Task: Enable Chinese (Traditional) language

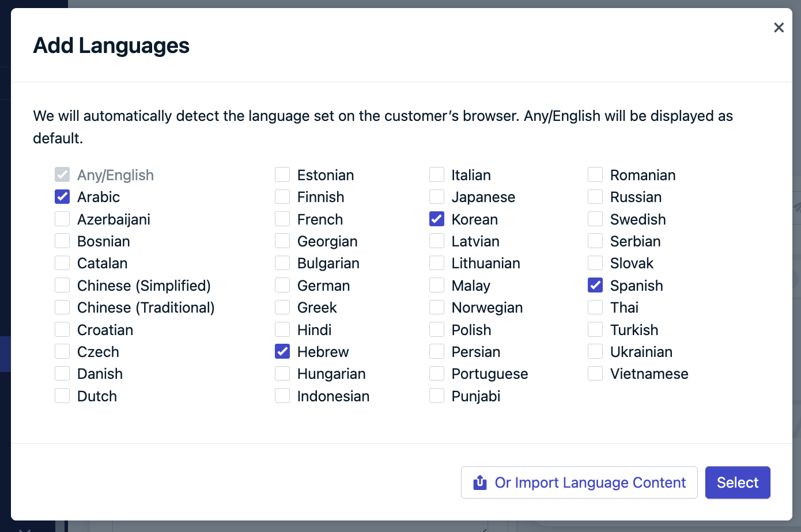Action: 62,307
